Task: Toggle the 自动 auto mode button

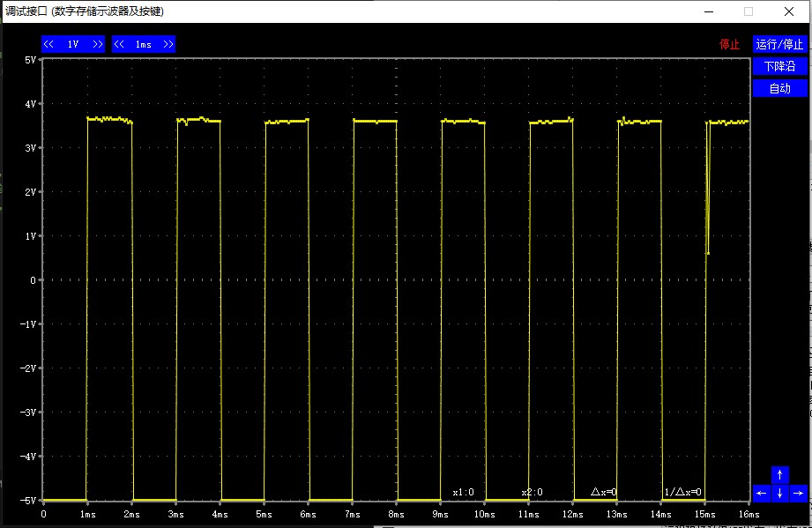Action: click(x=779, y=88)
